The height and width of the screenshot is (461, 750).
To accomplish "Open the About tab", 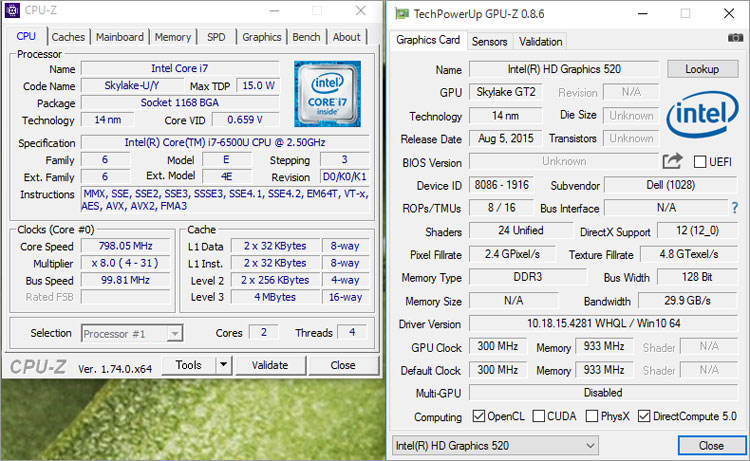I will tap(347, 37).
